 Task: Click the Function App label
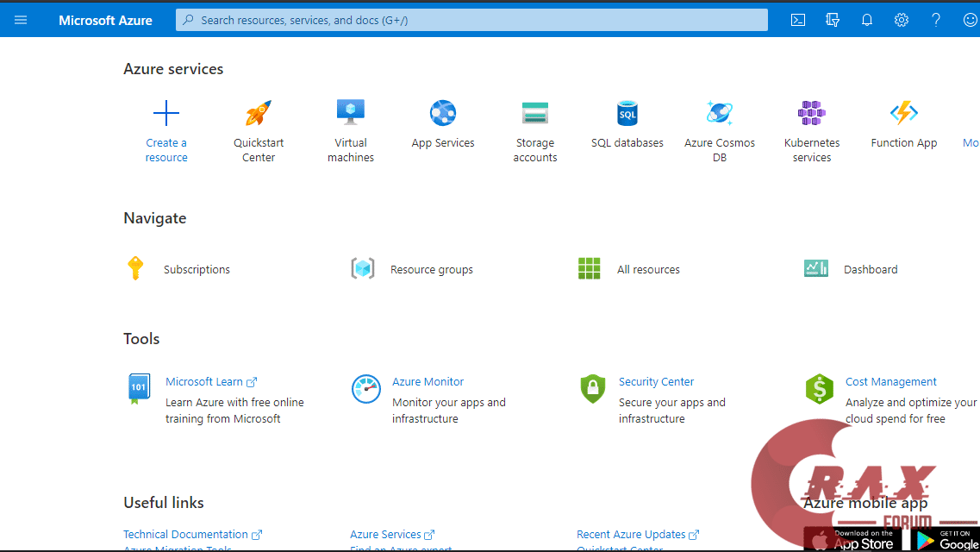[904, 143]
